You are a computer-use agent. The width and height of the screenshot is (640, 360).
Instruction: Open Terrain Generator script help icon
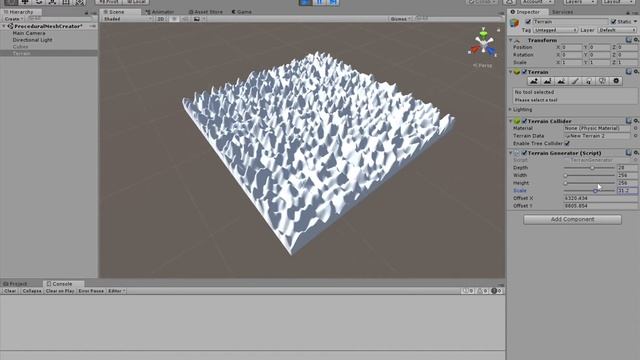tap(629, 153)
